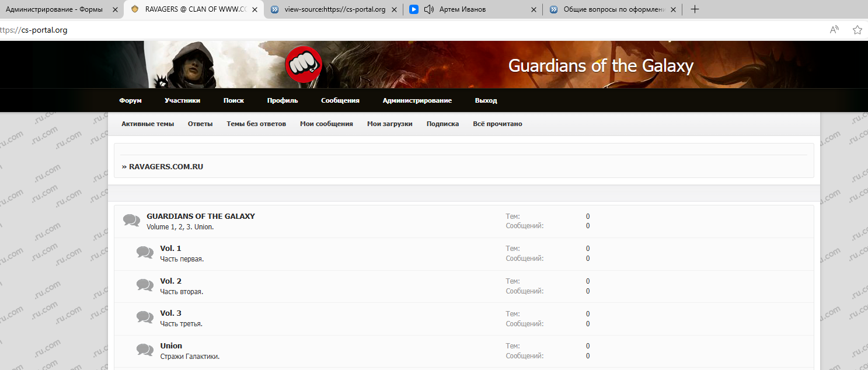This screenshot has width=868, height=370.
Task: Close the Администрирование - Формы tab
Action: coord(115,9)
